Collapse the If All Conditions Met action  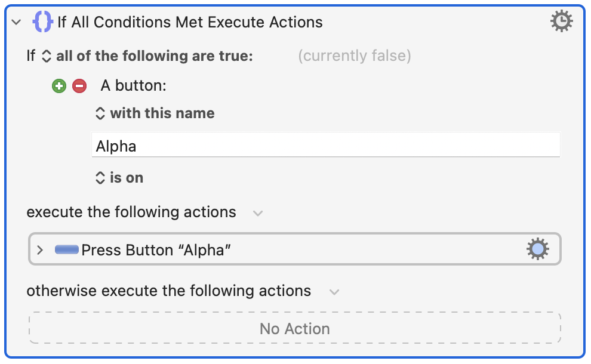click(x=17, y=23)
